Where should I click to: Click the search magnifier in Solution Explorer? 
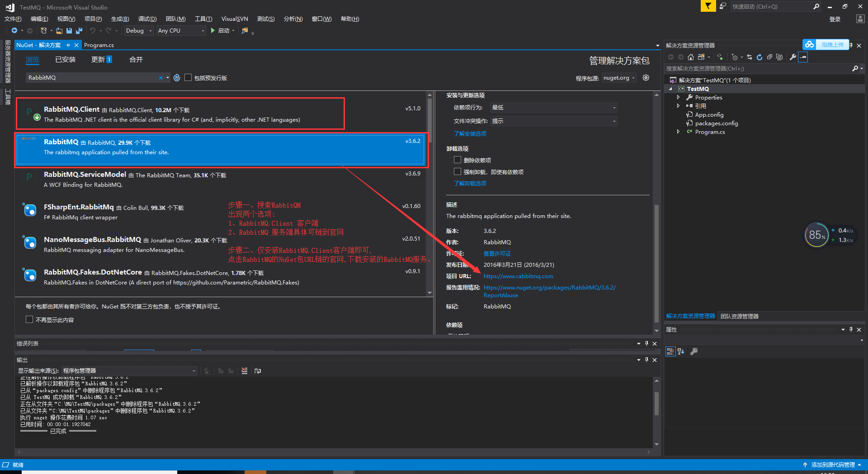[855, 69]
